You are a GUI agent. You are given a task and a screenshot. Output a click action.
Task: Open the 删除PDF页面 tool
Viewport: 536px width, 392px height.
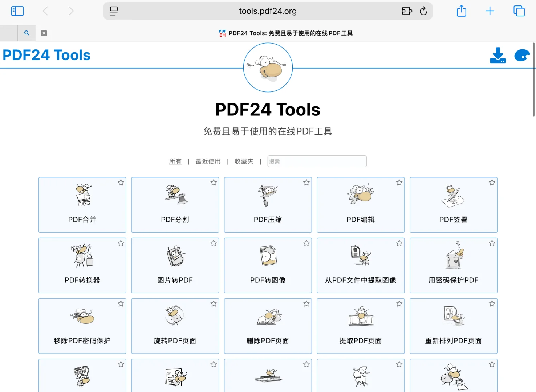268,326
